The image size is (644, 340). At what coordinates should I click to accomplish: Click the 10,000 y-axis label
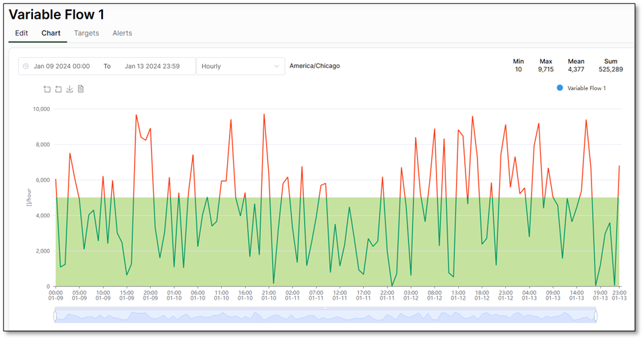point(42,109)
